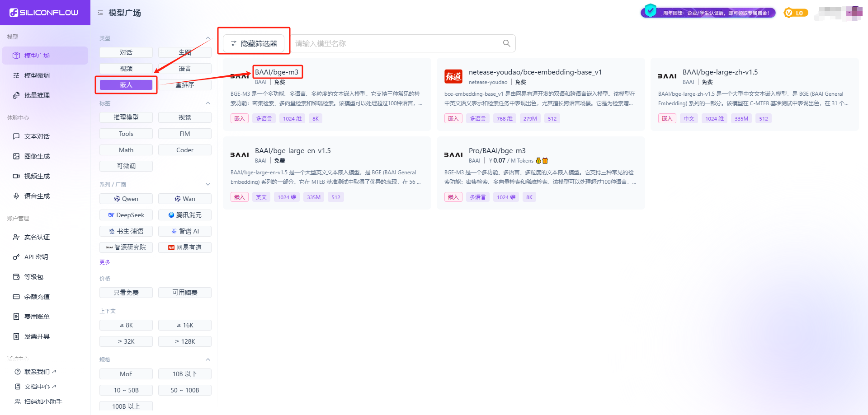The width and height of the screenshot is (868, 415).
Task: Click 隐藏筛选器 button
Action: click(254, 43)
